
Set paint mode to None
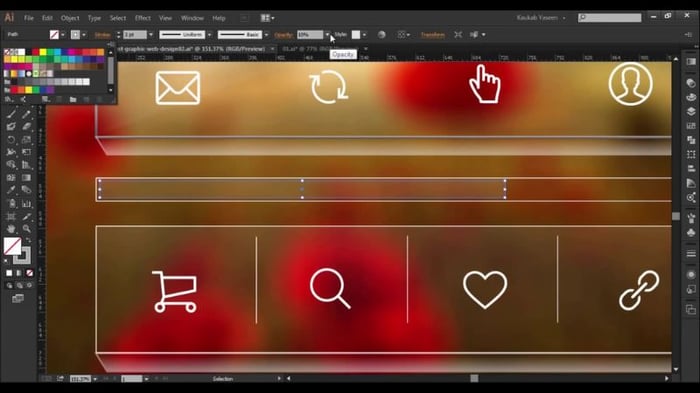[29, 273]
